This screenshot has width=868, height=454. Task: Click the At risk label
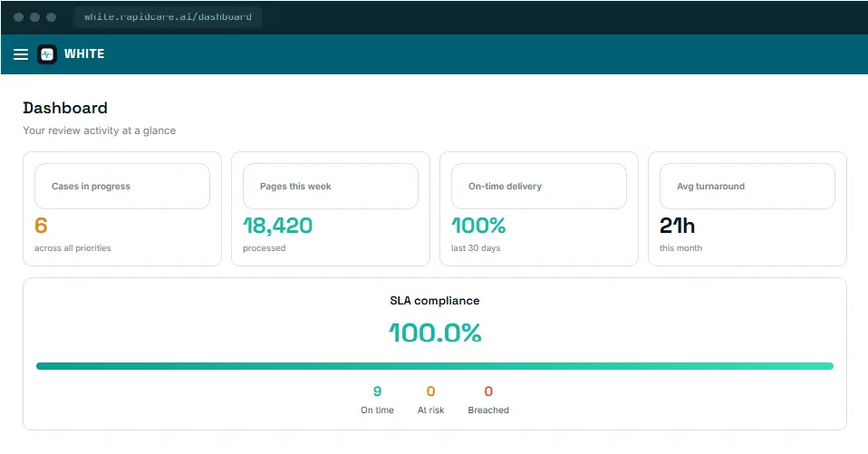(430, 411)
